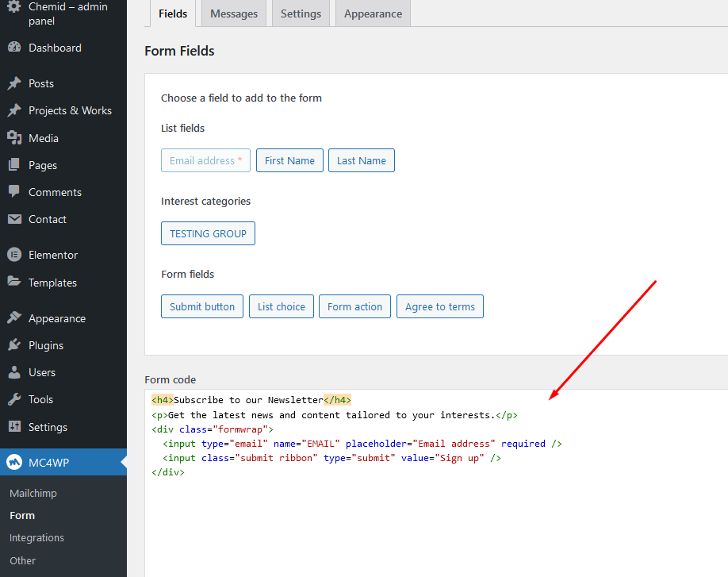The width and height of the screenshot is (728, 577).
Task: Click the Chemid admin panel gear icon
Action: point(14,7)
